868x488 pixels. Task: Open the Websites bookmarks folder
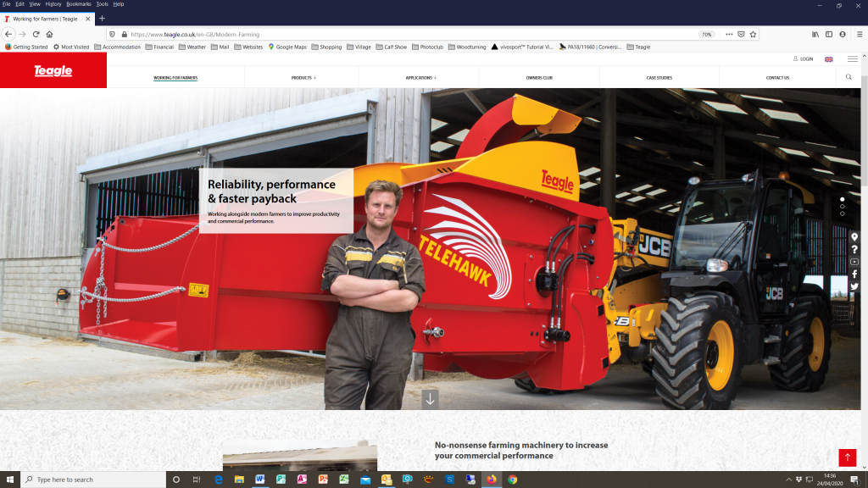point(248,47)
